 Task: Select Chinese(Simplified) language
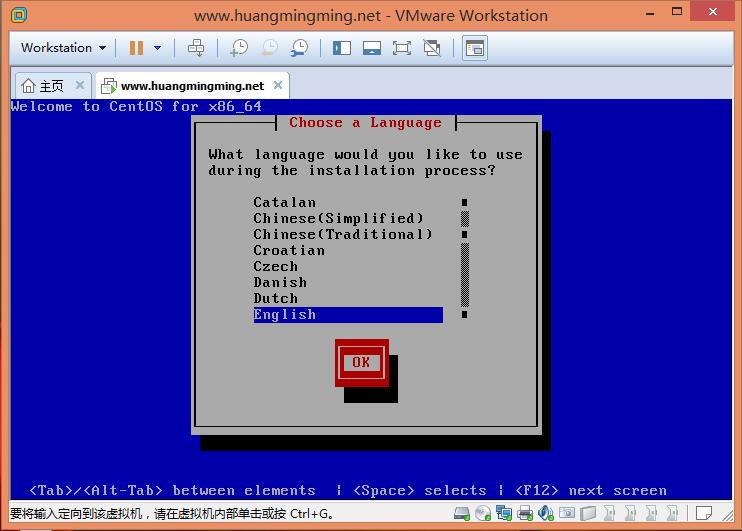348,219
